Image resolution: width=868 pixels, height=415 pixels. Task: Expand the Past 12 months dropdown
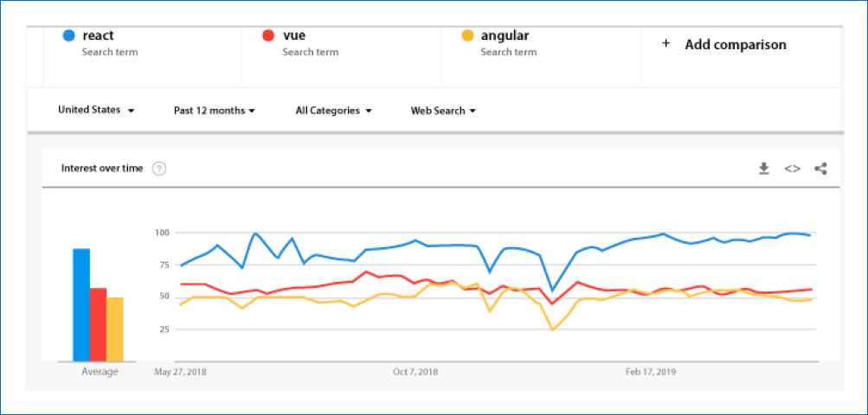coord(214,111)
